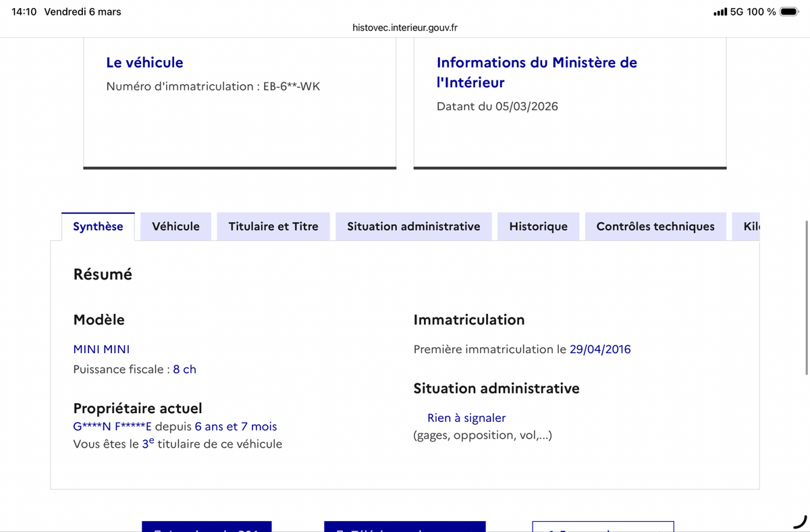Tap the curved corner indicator at bottom right

[799, 521]
